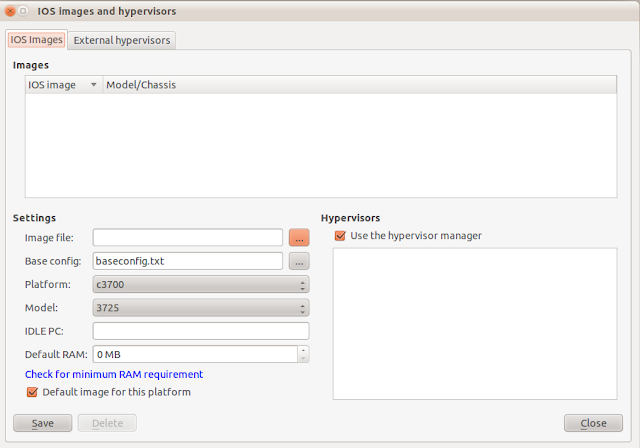Click the Save button

click(x=42, y=423)
